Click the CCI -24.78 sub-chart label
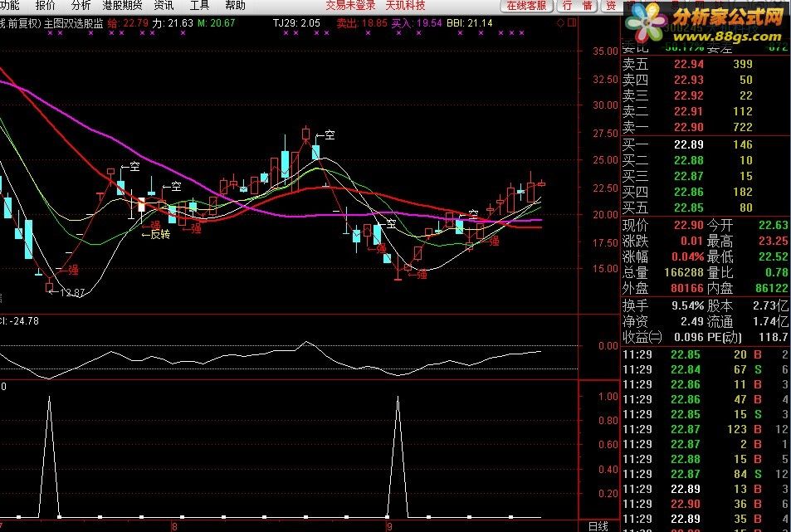The image size is (791, 532). [x=19, y=320]
